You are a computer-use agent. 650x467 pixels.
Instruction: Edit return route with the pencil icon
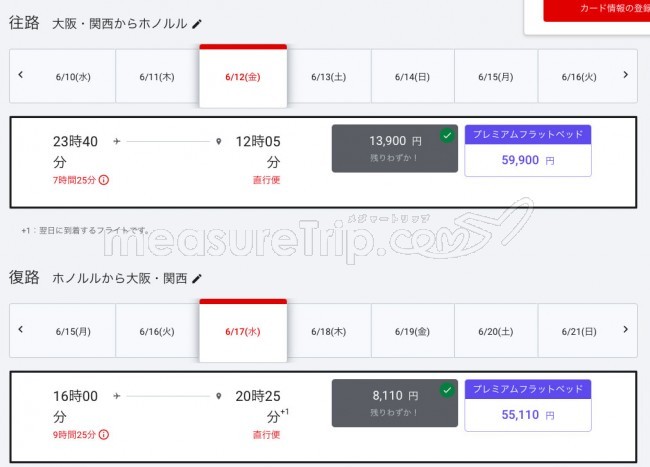[197, 279]
